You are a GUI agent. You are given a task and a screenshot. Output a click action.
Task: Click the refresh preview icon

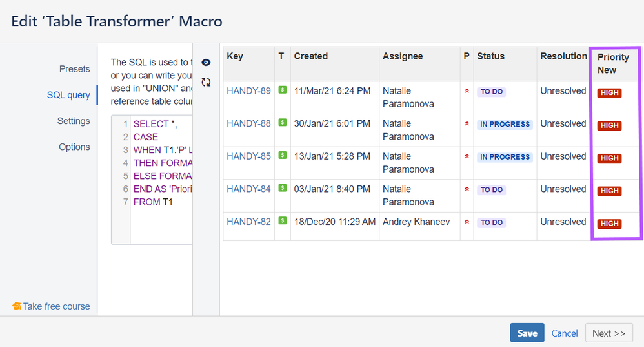[206, 82]
